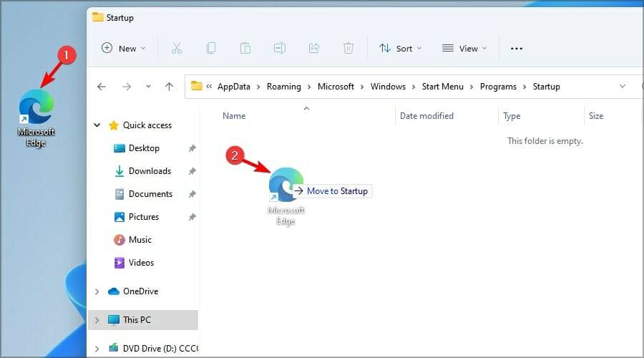Click the Cut scissors icon in toolbar
The height and width of the screenshot is (358, 644).
177,49
